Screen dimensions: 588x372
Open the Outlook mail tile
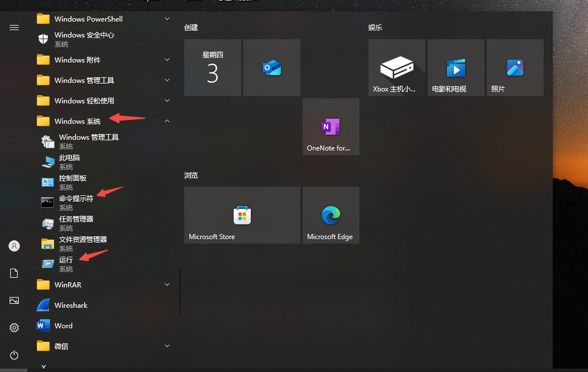click(x=271, y=68)
